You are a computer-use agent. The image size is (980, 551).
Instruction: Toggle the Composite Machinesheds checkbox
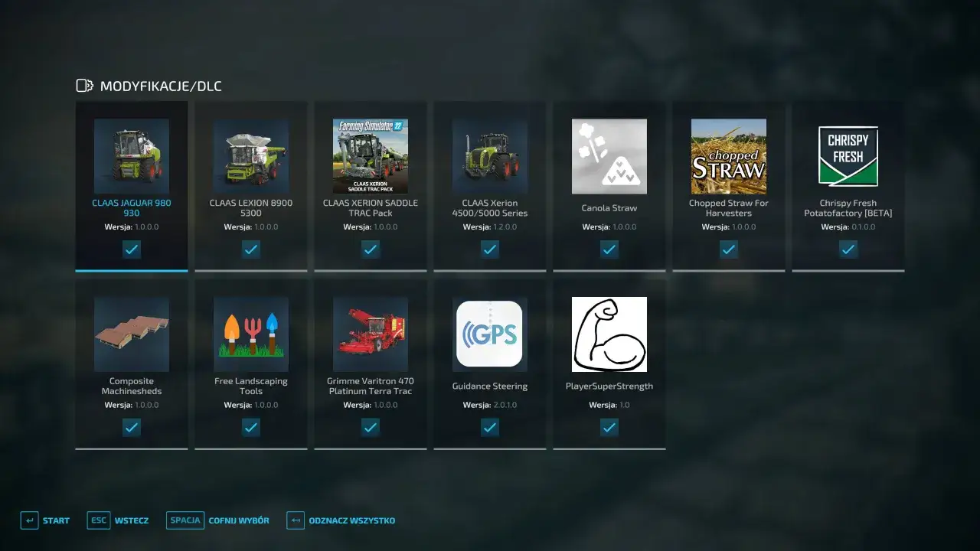[x=132, y=428]
